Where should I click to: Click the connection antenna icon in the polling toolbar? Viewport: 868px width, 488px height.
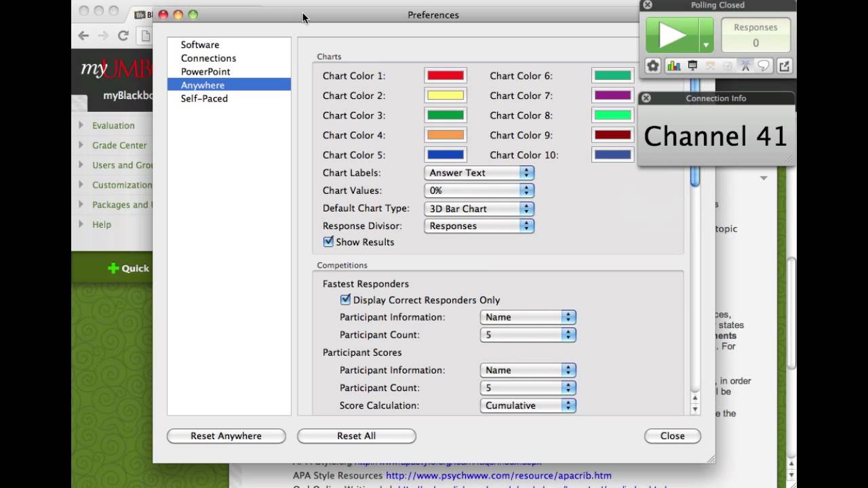pyautogui.click(x=745, y=66)
